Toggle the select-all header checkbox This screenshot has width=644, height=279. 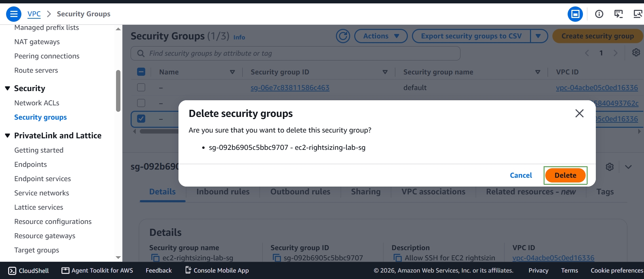tap(141, 72)
